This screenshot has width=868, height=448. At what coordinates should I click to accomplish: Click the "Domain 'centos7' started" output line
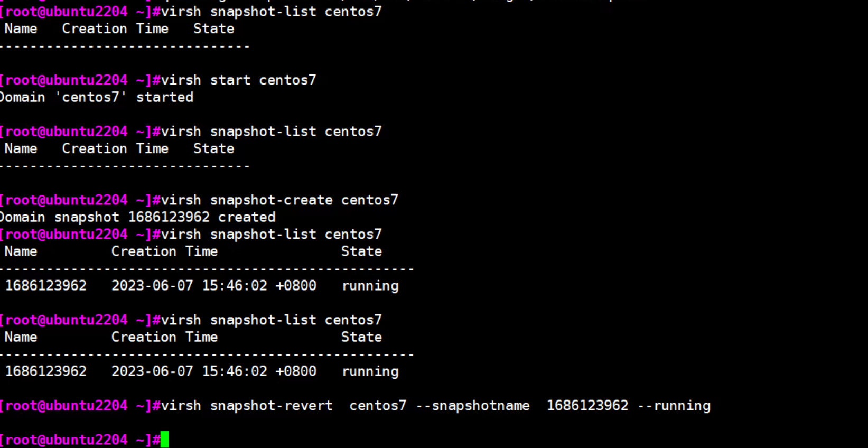click(x=97, y=97)
